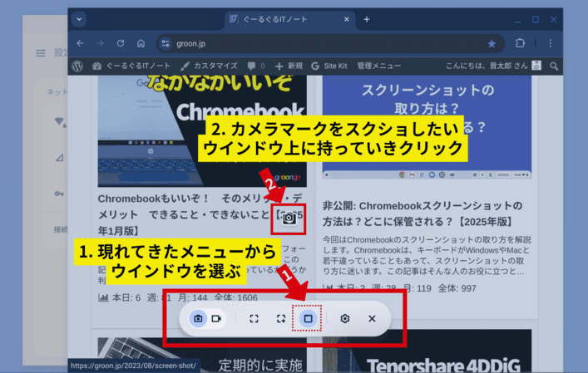Open Chromebook article thumbnail image

[x=202, y=130]
